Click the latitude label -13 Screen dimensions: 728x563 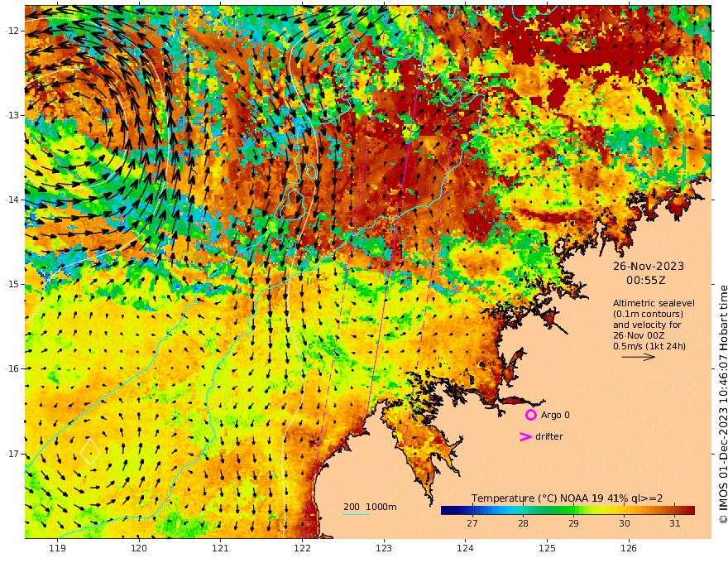pos(12,115)
